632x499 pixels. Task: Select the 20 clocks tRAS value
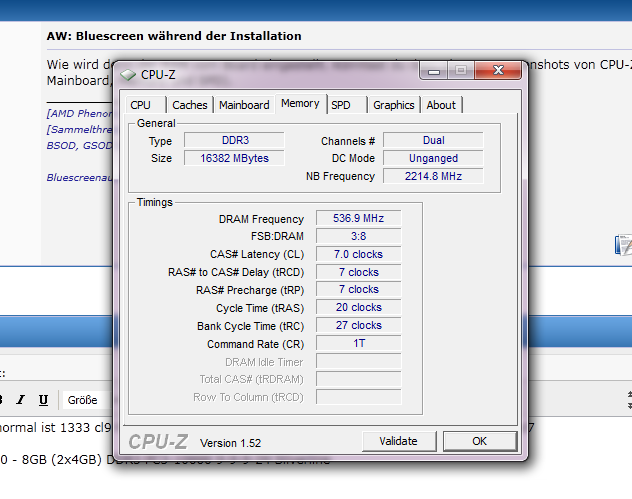click(359, 307)
